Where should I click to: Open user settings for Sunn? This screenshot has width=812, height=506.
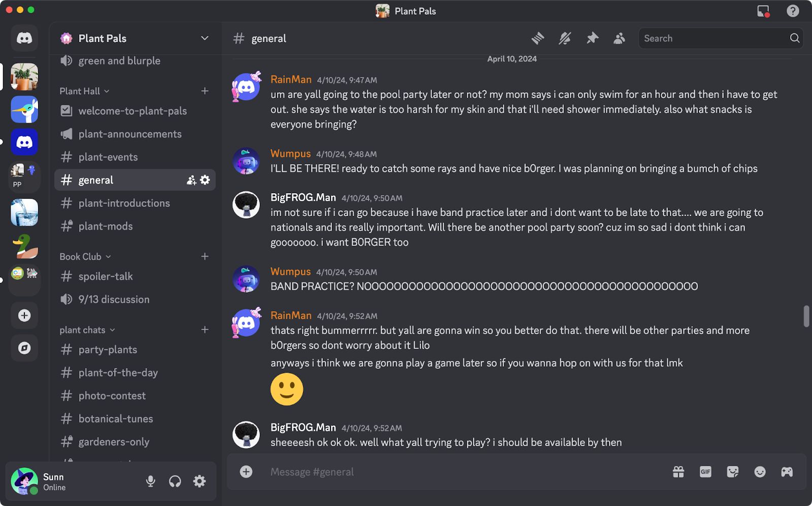tap(199, 481)
